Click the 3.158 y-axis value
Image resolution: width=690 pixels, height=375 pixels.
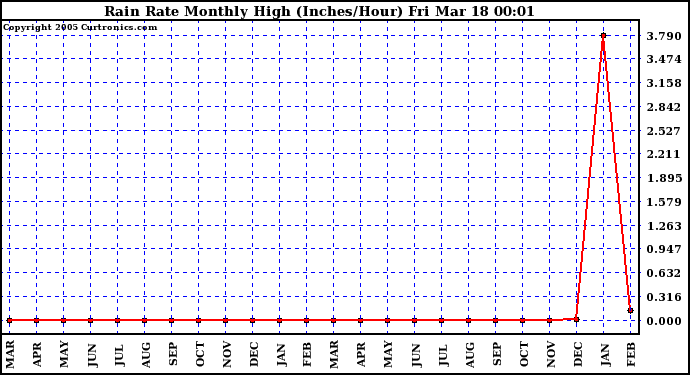click(x=664, y=83)
